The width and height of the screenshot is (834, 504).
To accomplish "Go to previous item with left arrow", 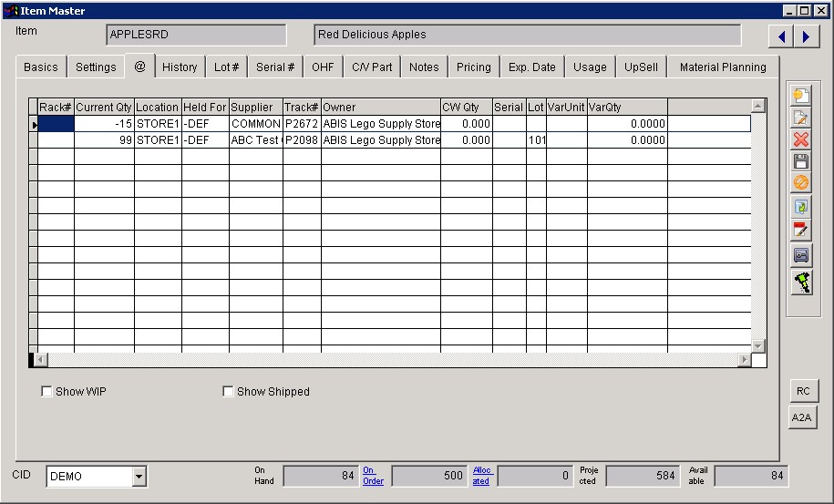I will [x=781, y=36].
